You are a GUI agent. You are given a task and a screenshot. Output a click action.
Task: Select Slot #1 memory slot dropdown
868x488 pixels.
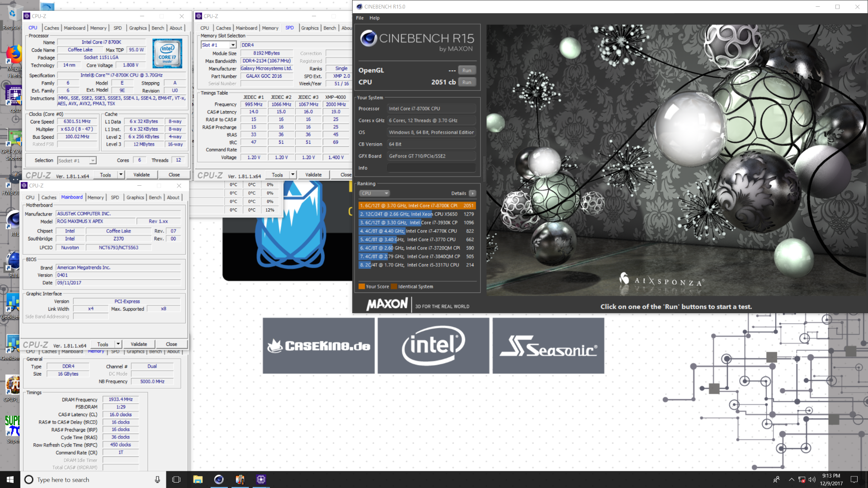(x=219, y=45)
